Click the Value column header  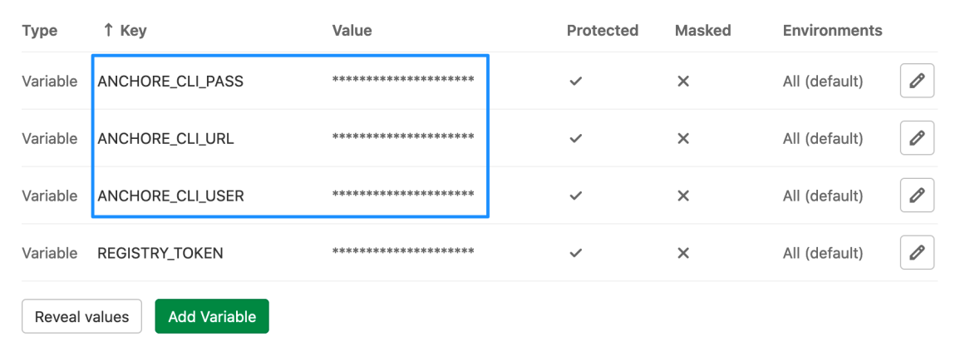(352, 31)
